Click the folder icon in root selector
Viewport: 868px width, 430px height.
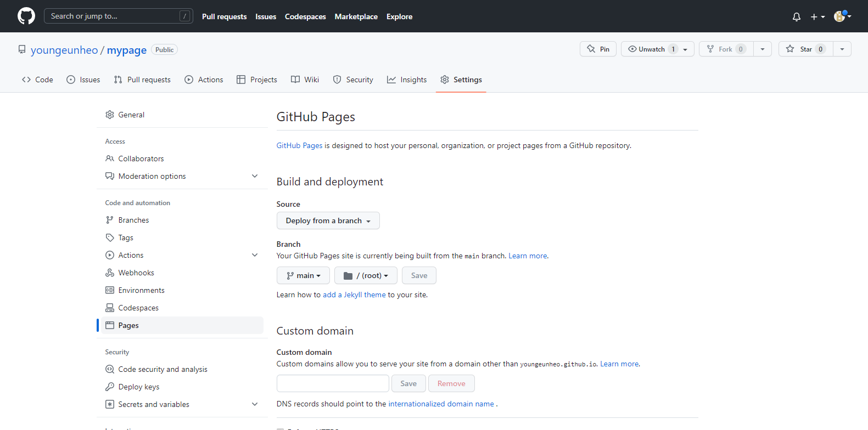(348, 276)
